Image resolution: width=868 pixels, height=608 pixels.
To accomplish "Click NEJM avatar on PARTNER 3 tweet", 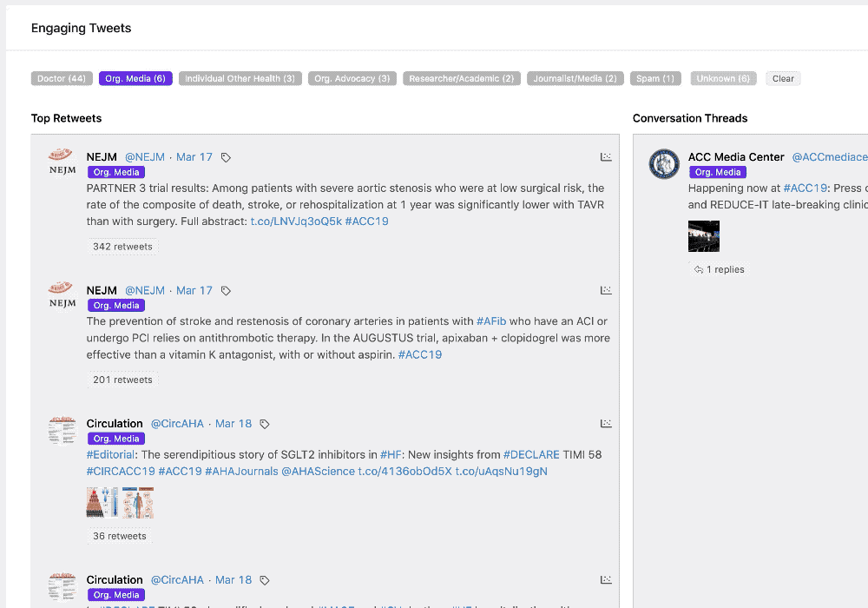I will click(62, 162).
